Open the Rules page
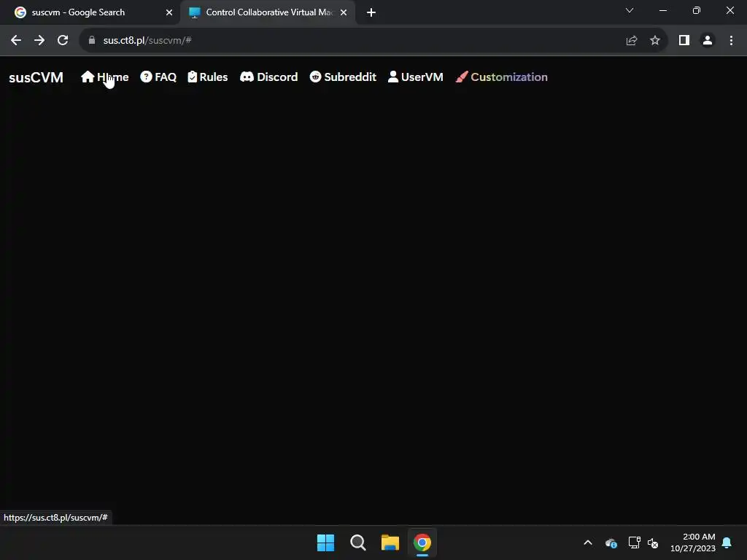The width and height of the screenshot is (747, 560). click(x=208, y=77)
